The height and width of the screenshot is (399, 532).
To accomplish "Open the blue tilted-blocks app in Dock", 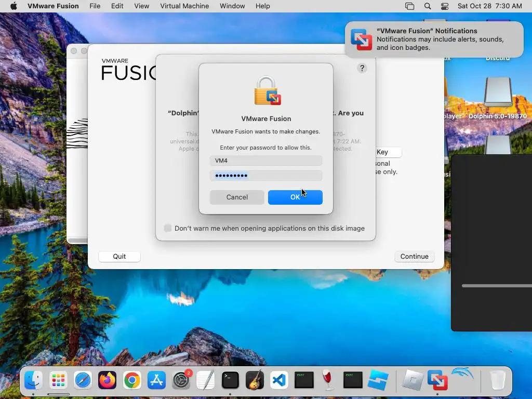I will (x=378, y=380).
